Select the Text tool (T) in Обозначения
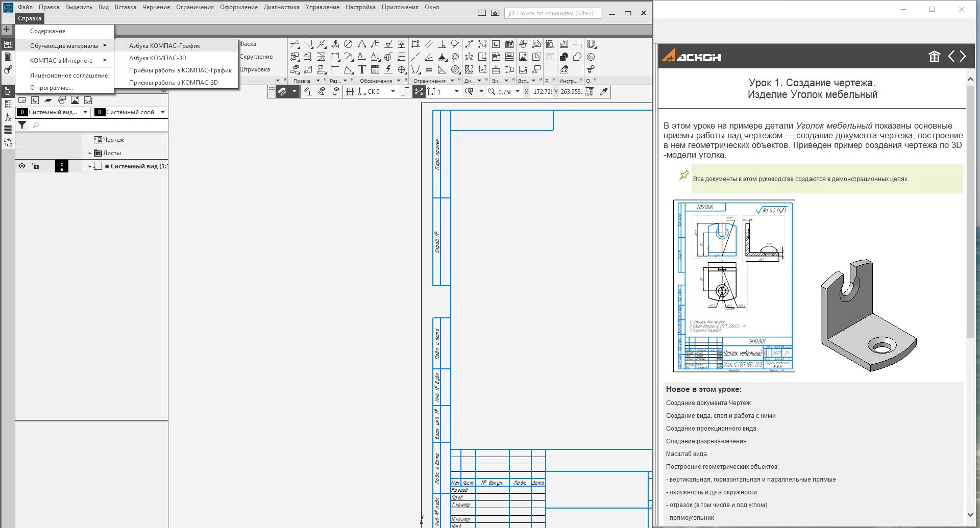 click(x=362, y=70)
